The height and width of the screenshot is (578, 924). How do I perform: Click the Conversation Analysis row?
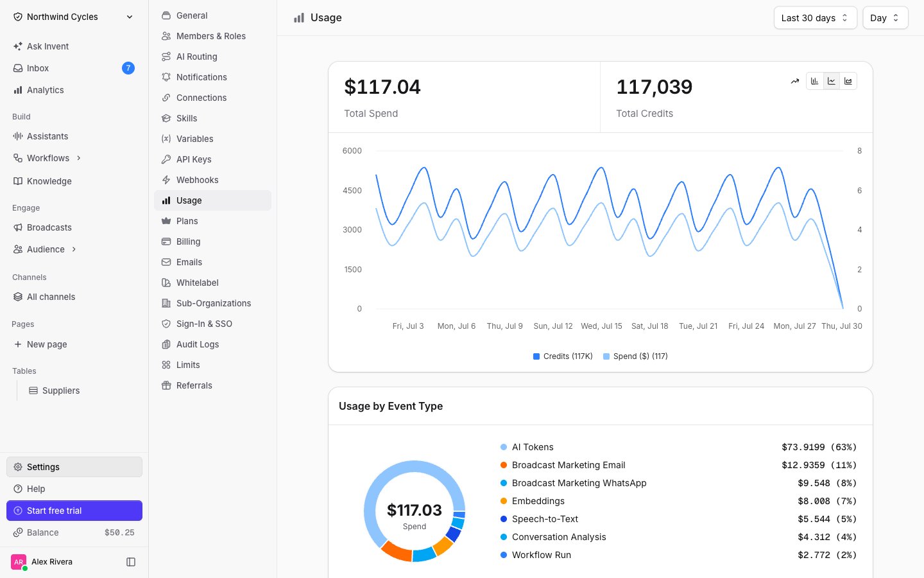point(678,537)
